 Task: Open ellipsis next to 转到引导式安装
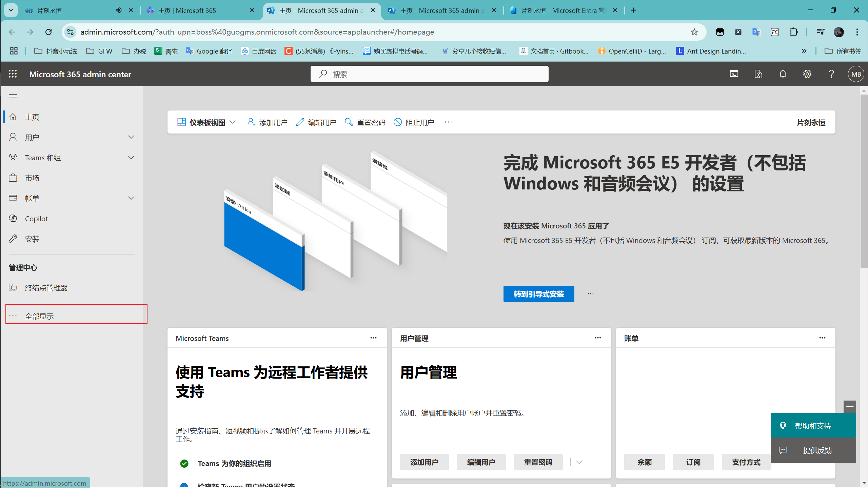(x=591, y=293)
